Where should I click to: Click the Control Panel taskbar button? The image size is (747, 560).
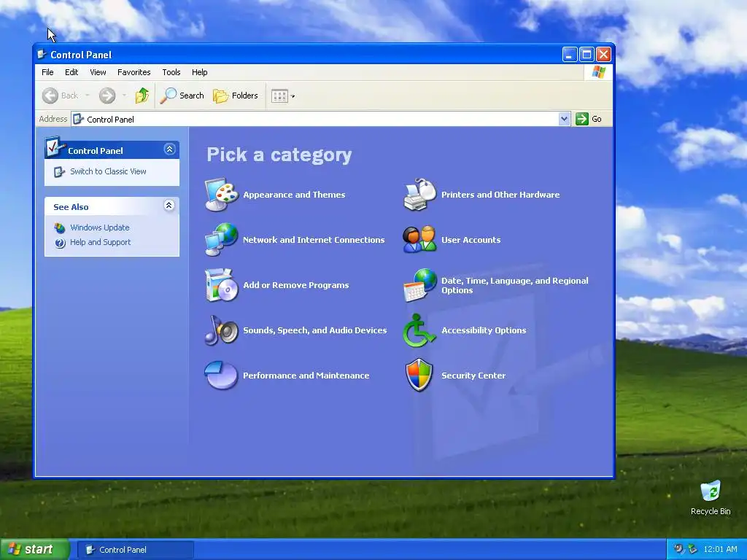coord(135,550)
